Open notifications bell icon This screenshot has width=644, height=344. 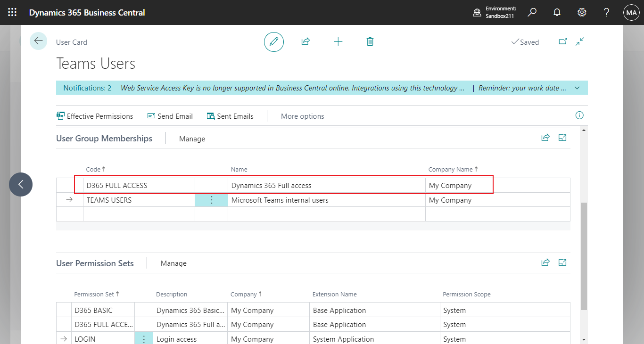point(557,12)
